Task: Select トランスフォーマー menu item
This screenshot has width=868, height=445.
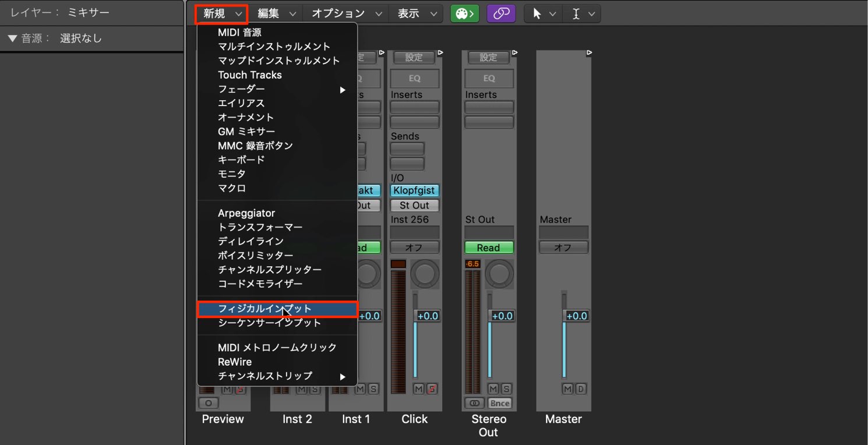Action: coord(277,227)
